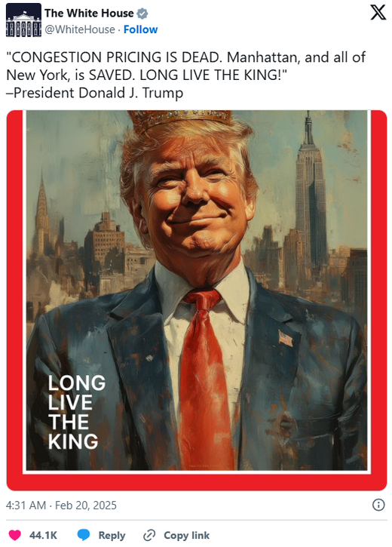The width and height of the screenshot is (392, 547).
Task: Open The White House account name
Action: [89, 14]
